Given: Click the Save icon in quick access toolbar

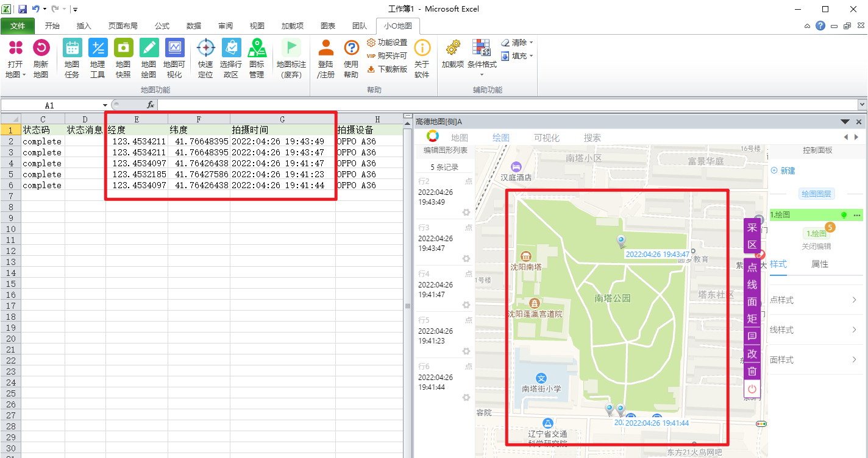Looking at the screenshot, I should pos(23,9).
